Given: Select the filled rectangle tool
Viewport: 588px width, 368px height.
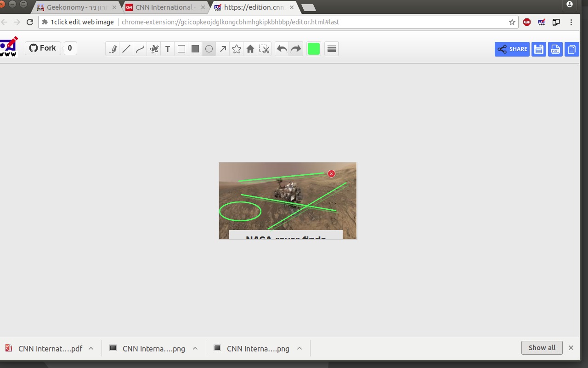Looking at the screenshot, I should tap(195, 49).
